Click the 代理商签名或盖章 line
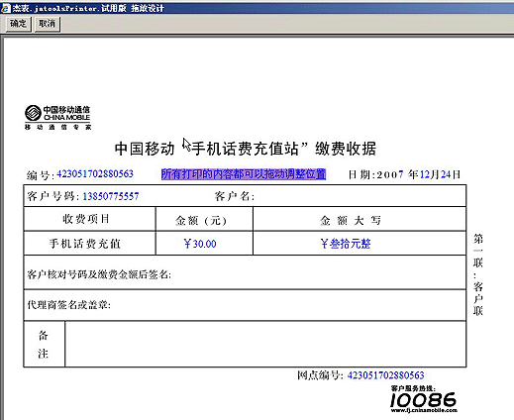 pos(68,305)
